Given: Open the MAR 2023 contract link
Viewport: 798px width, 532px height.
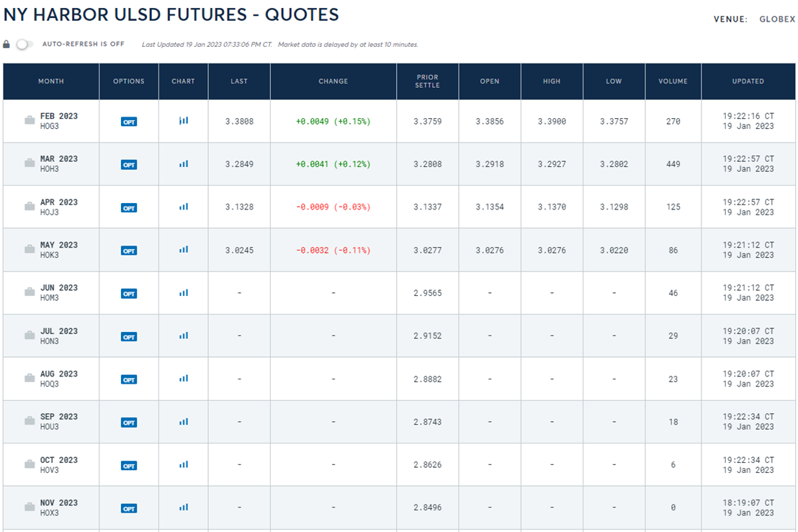Looking at the screenshot, I should [59, 159].
